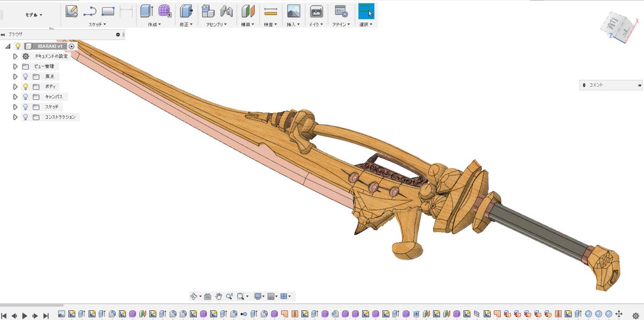Click the Look At navigation icon
The image size is (644, 320).
click(208, 296)
